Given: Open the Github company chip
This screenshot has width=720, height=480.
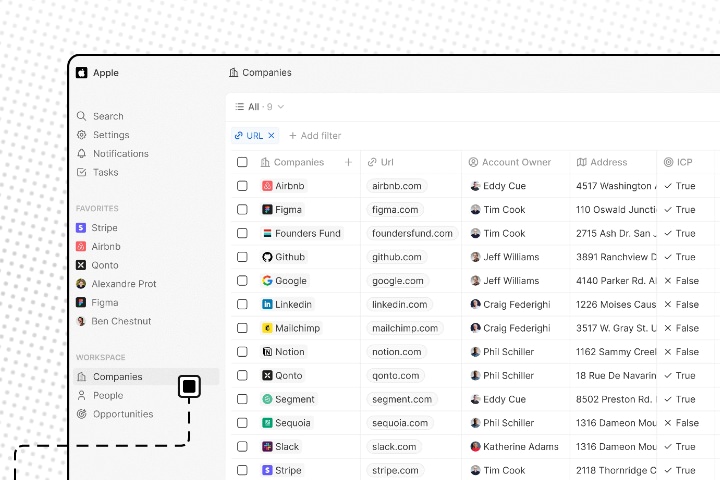Looking at the screenshot, I should click(x=283, y=257).
